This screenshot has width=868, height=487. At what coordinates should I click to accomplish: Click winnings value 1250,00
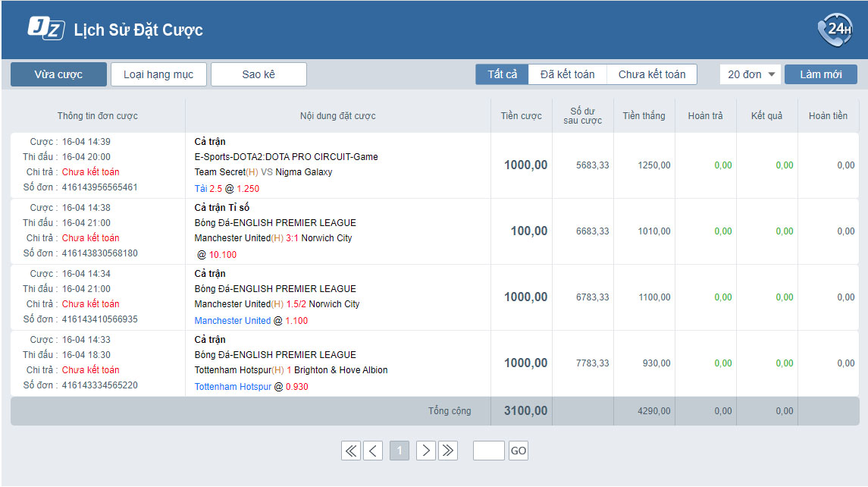(654, 165)
